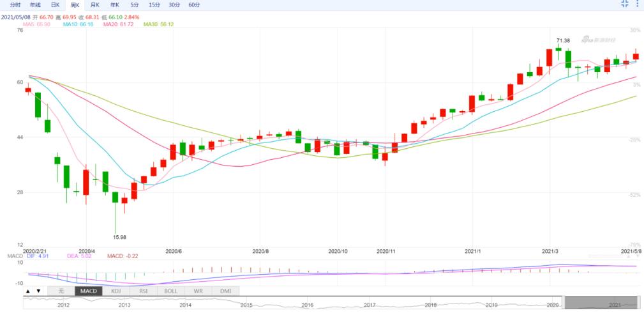Open the 日K daily chart tab

(x=56, y=5)
